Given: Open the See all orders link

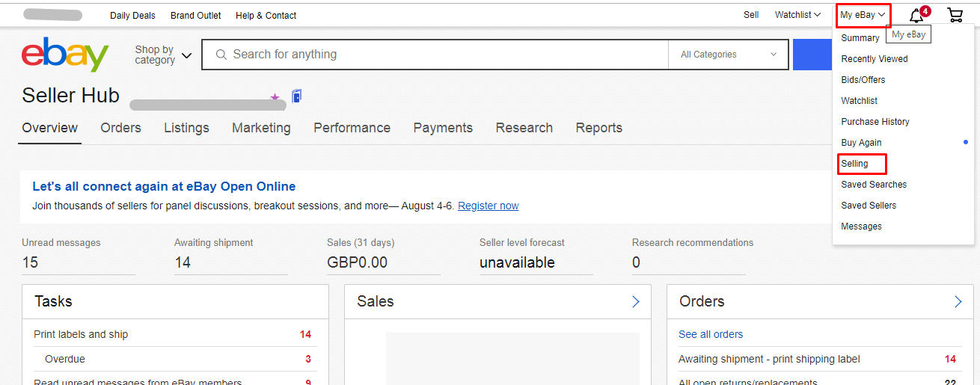Looking at the screenshot, I should click(x=711, y=334).
